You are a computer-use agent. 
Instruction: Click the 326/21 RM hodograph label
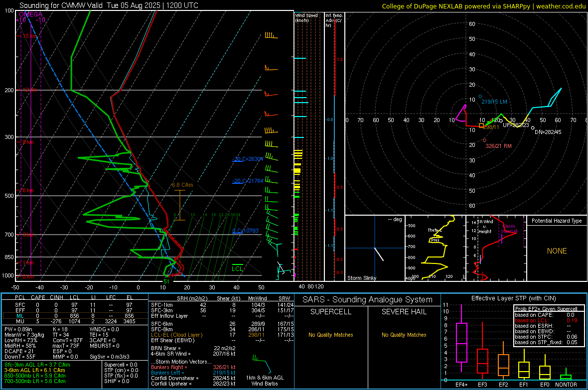tap(498, 146)
